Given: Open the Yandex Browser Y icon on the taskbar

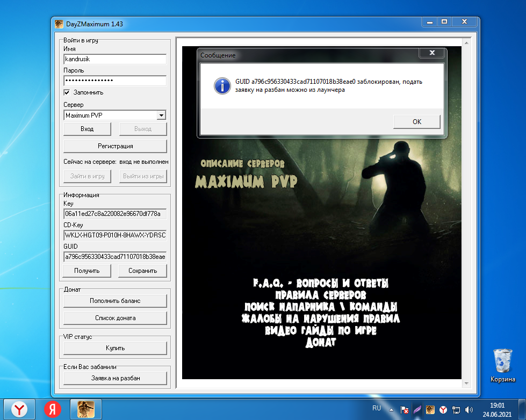Looking at the screenshot, I should click(19, 410).
